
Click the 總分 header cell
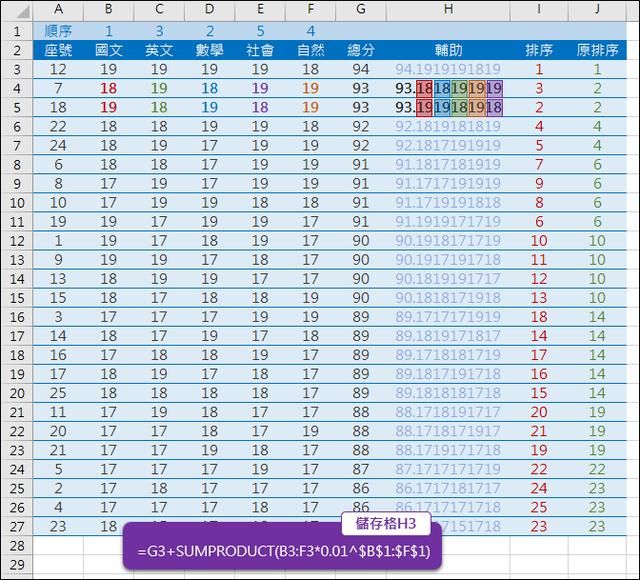[x=361, y=50]
